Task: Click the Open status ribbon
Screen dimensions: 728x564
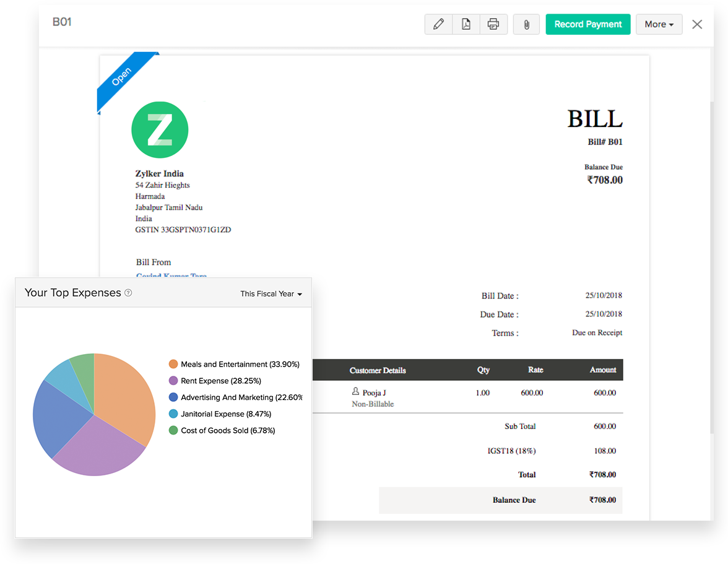Action: [122, 76]
